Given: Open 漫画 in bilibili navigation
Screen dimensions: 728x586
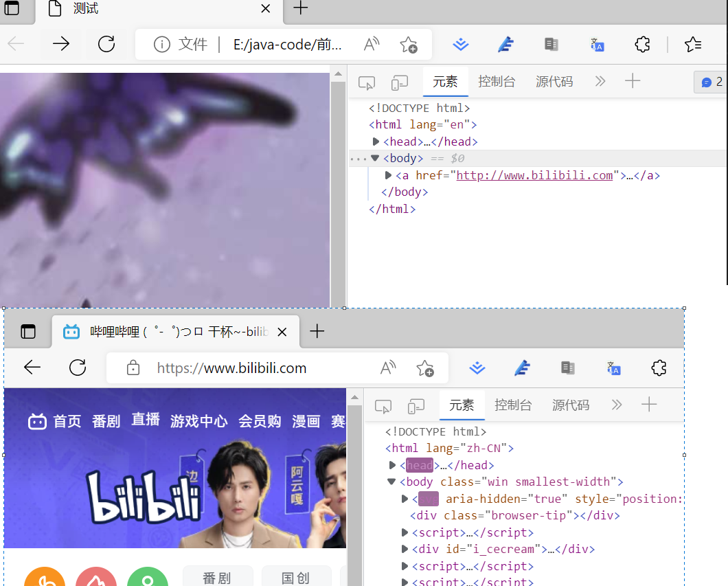Looking at the screenshot, I should (306, 421).
